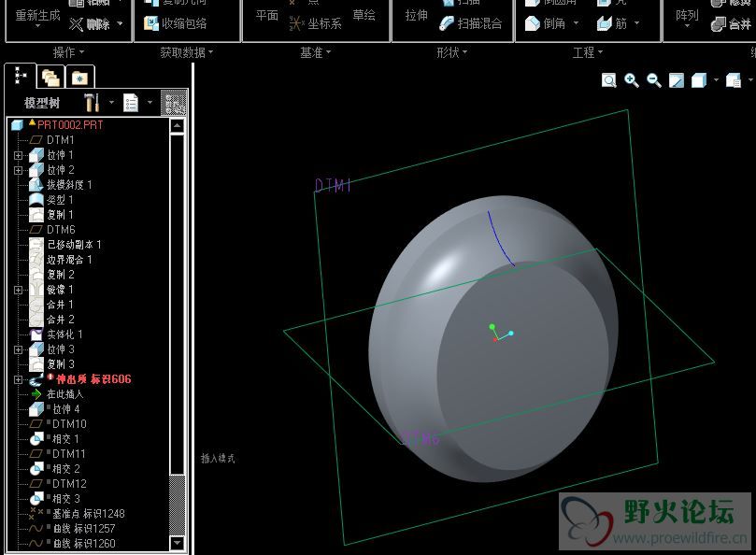Open the tree show dropdown arrow
The image size is (756, 555).
coord(150,102)
